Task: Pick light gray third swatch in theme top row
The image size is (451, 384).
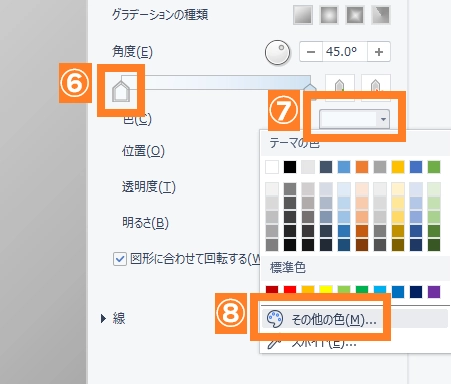Action: (308, 167)
